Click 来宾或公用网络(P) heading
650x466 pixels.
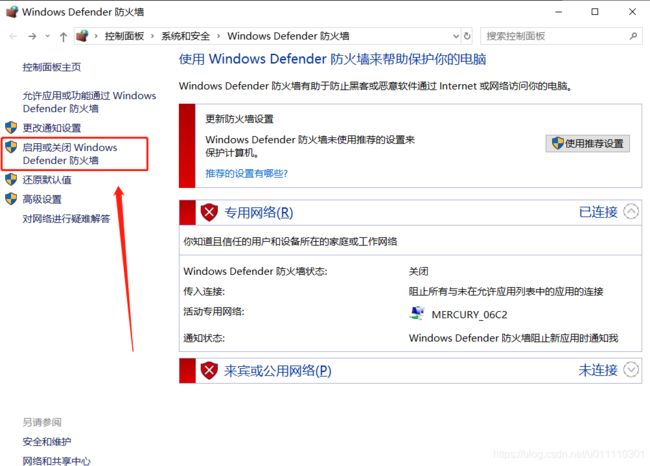click(x=278, y=370)
